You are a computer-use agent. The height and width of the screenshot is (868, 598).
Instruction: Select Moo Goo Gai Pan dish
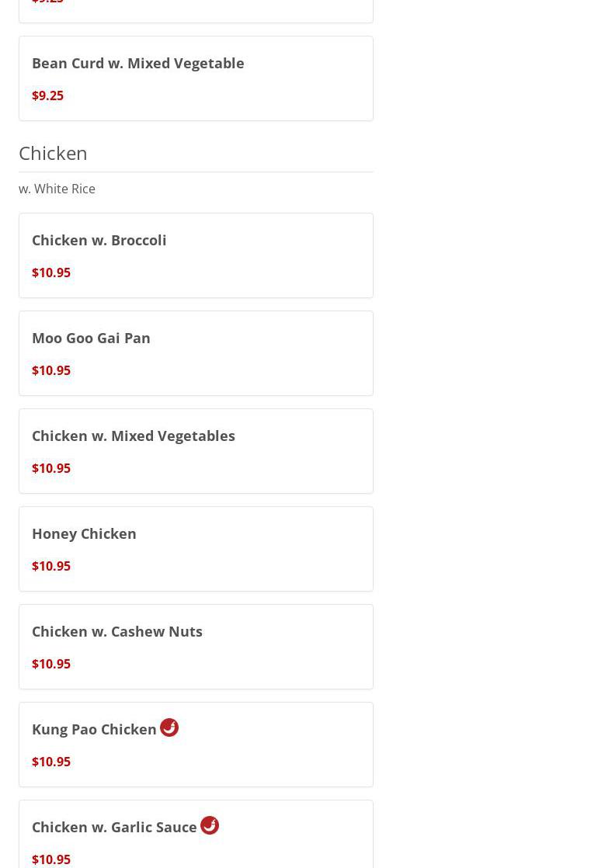tap(91, 338)
